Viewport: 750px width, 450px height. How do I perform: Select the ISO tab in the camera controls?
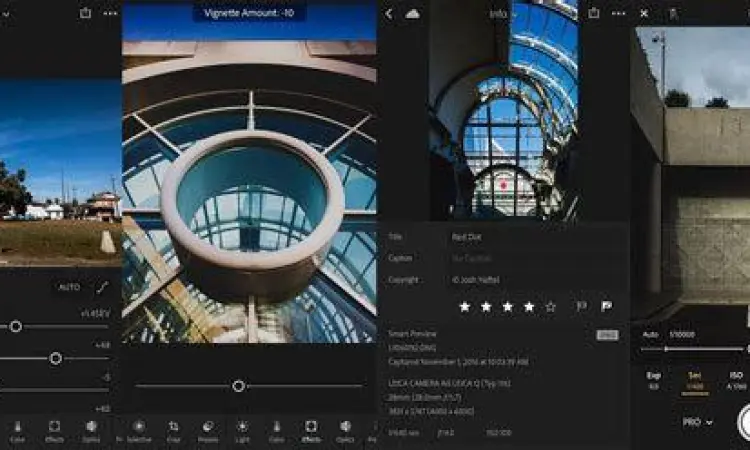[x=737, y=381]
